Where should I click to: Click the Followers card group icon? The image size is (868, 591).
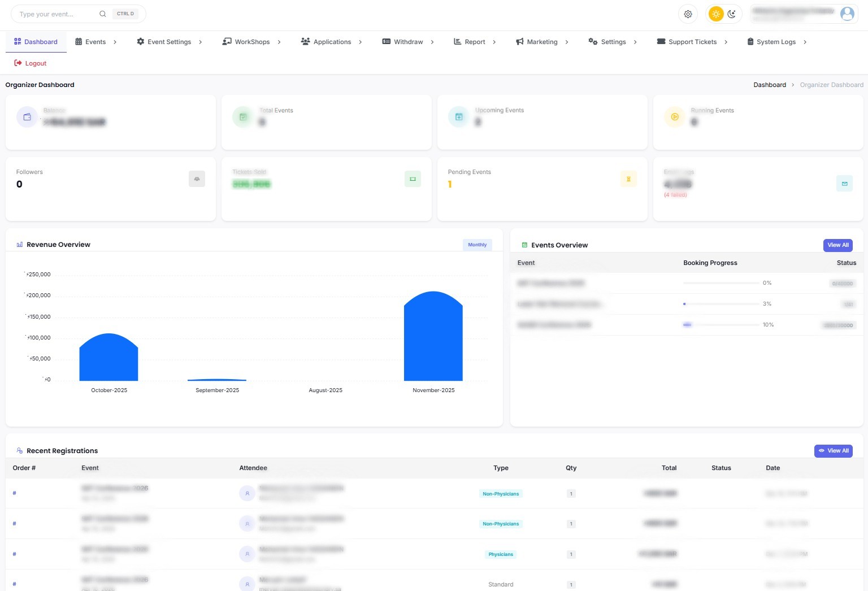[x=197, y=179]
